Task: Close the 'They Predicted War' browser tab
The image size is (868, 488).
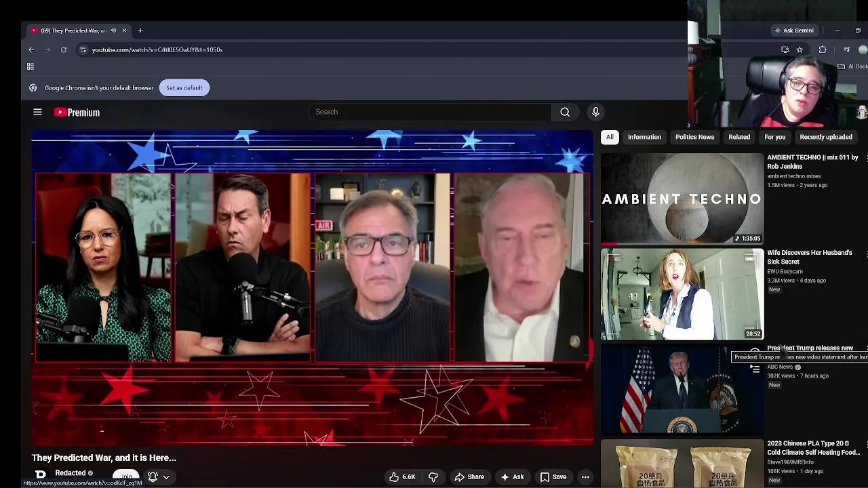Action: [x=124, y=30]
